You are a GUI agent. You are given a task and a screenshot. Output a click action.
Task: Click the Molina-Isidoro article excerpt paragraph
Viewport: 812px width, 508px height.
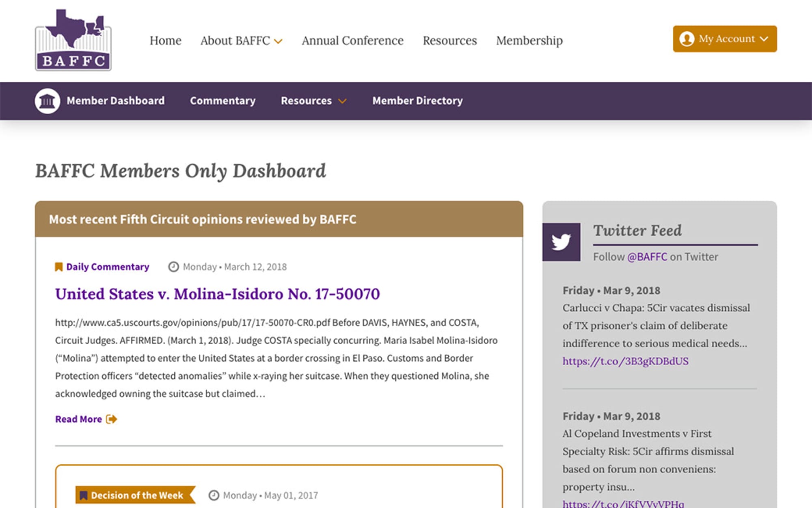pyautogui.click(x=276, y=358)
